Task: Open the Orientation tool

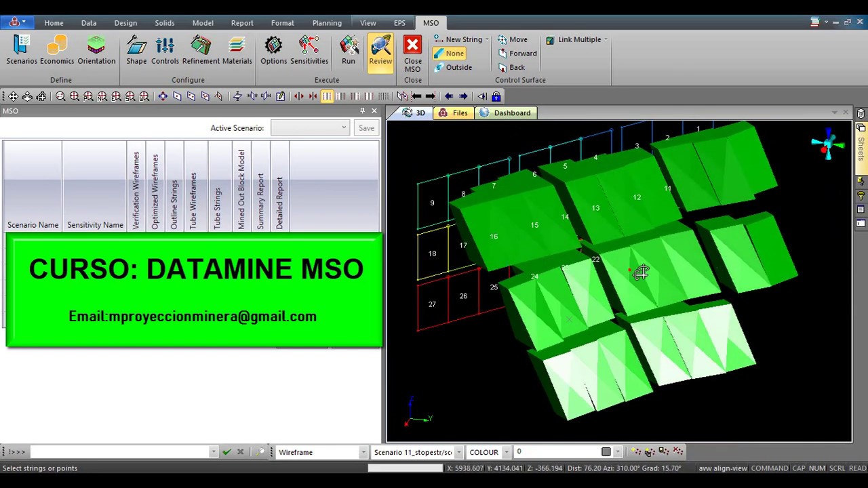Action: (96, 51)
